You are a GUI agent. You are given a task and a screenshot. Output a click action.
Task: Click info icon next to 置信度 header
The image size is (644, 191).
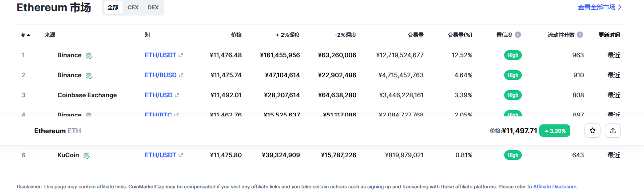518,35
